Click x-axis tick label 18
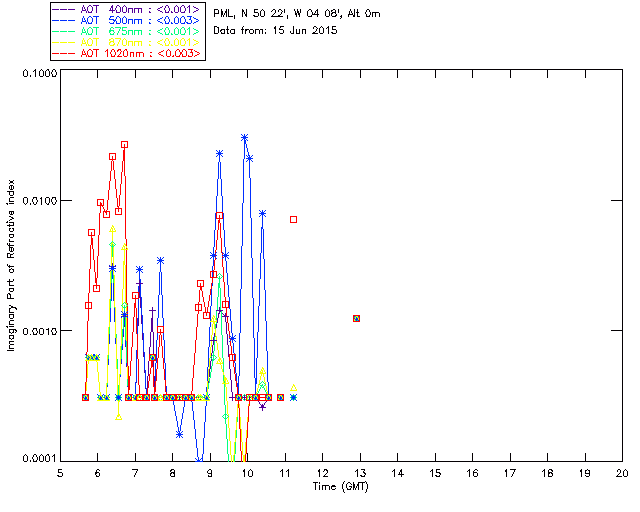 547,473
